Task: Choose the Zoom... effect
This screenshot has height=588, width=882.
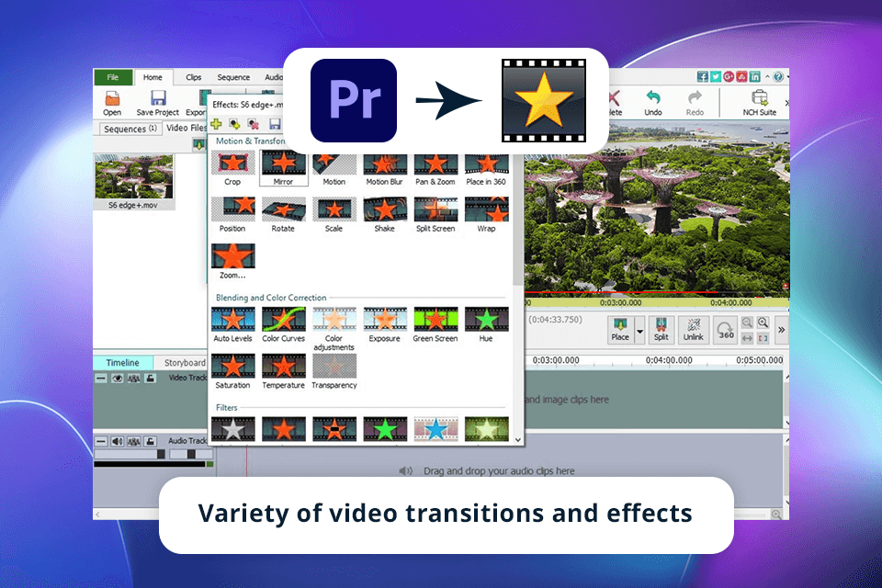Action: 232,261
